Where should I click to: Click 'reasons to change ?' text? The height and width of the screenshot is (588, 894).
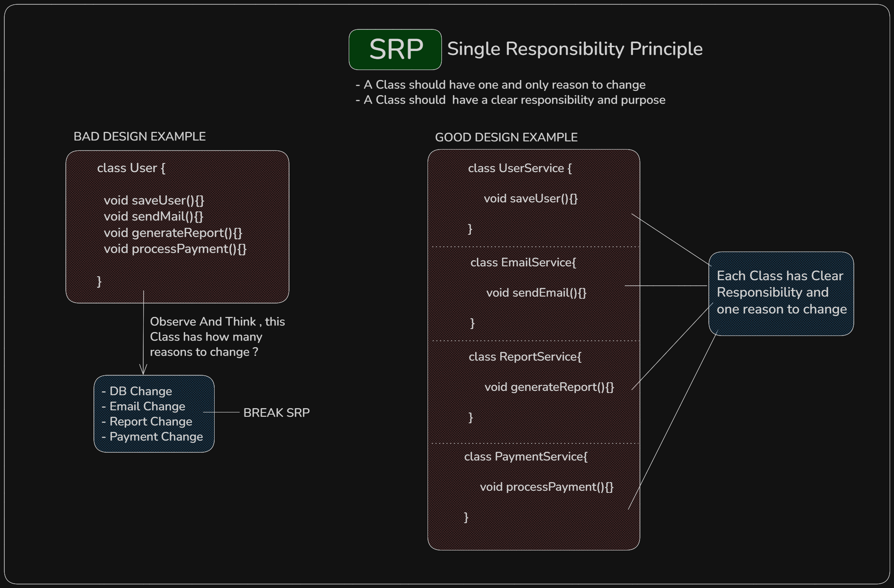pyautogui.click(x=204, y=352)
